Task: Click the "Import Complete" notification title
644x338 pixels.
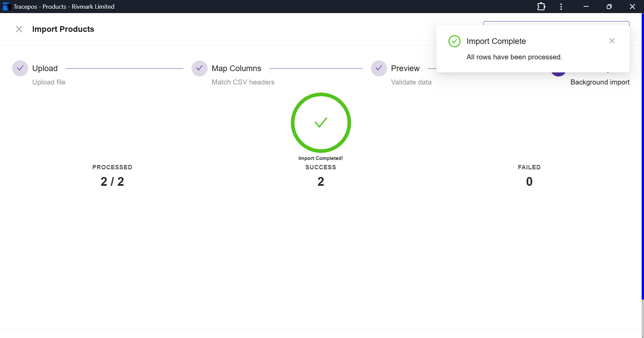Action: point(496,41)
